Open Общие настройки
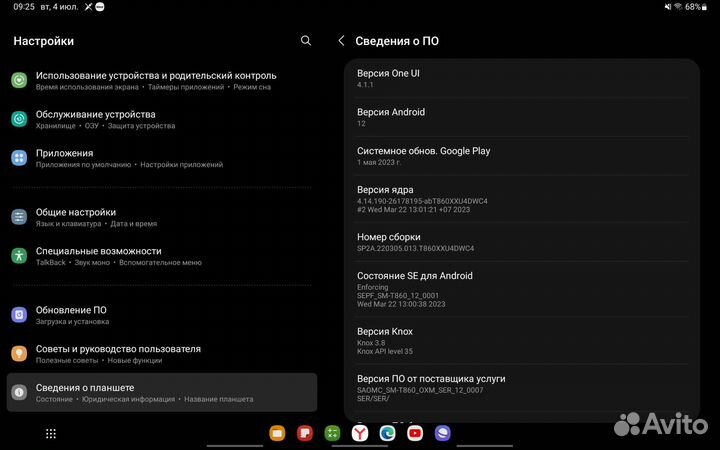The image size is (720, 450). [x=76, y=217]
